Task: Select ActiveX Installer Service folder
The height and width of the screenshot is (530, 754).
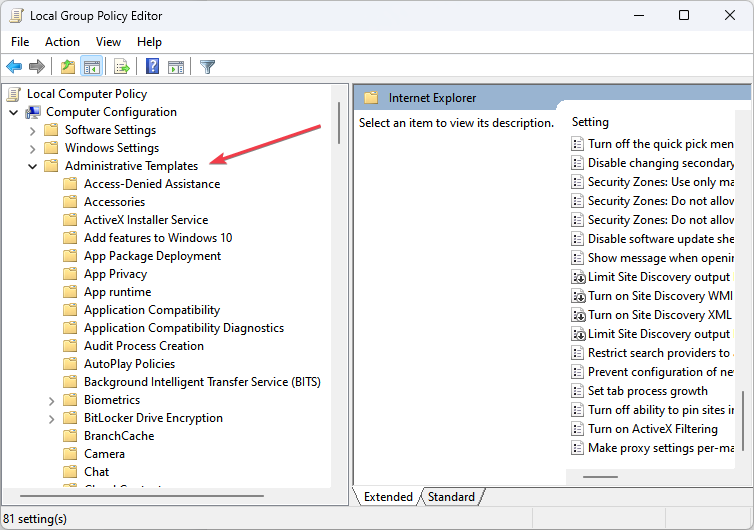Action: (x=146, y=220)
